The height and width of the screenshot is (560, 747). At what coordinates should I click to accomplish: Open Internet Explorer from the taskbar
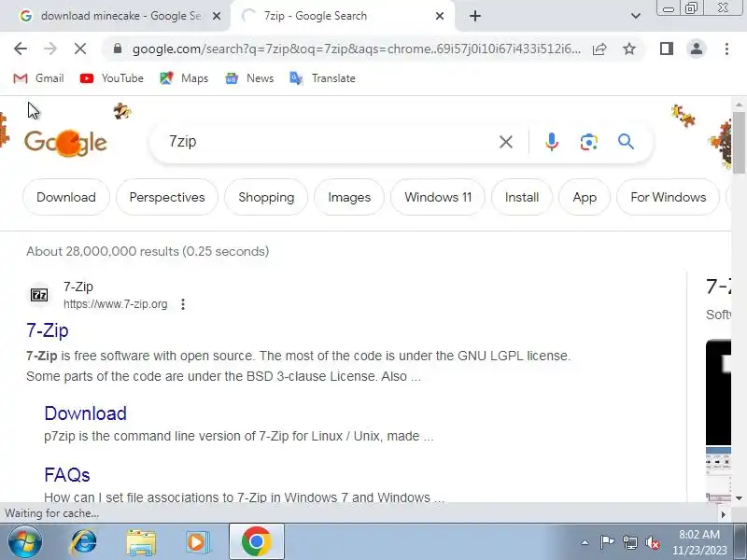pyautogui.click(x=83, y=542)
